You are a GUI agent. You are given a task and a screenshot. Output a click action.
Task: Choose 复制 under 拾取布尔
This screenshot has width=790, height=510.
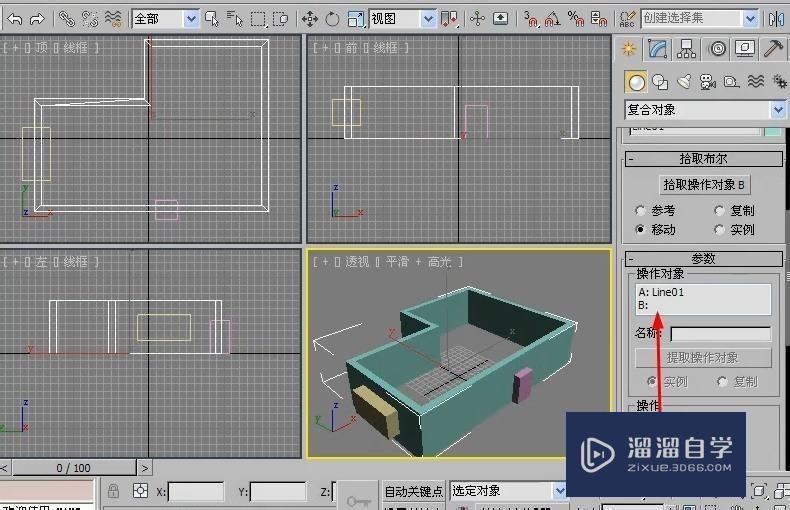(x=720, y=210)
